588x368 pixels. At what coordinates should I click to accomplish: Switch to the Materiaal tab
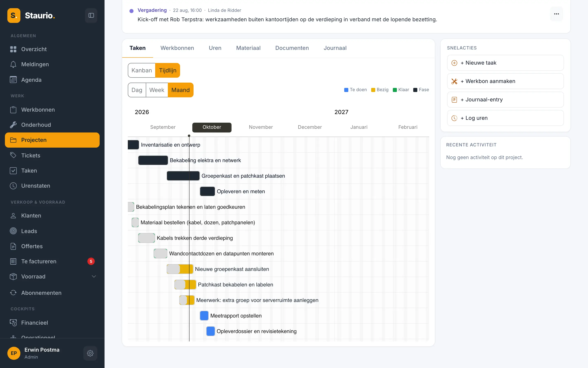click(x=248, y=48)
